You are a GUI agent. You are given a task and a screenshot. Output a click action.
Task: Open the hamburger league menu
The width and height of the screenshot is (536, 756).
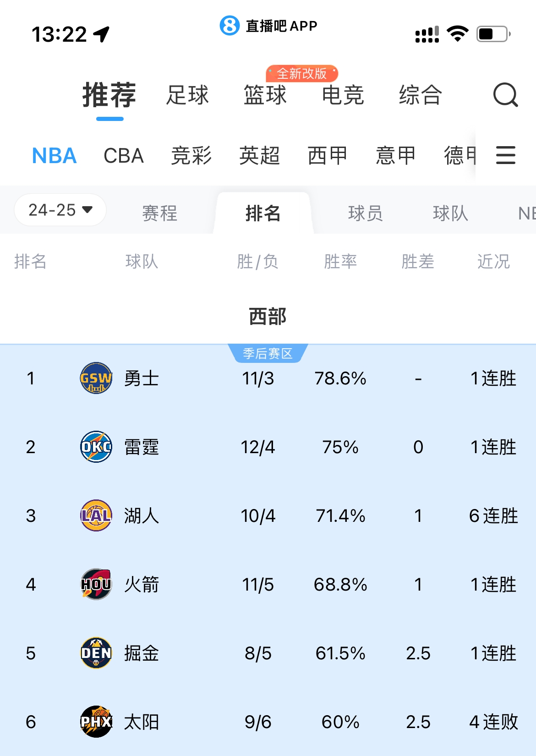tap(505, 155)
